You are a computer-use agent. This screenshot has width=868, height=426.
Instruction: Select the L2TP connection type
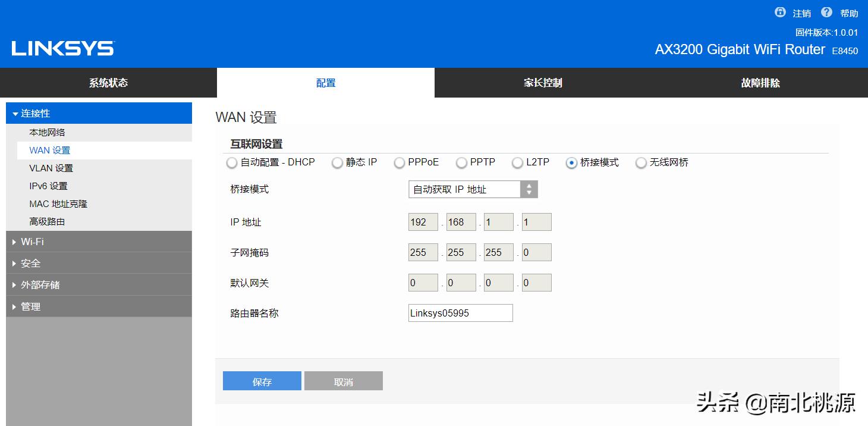coord(517,162)
